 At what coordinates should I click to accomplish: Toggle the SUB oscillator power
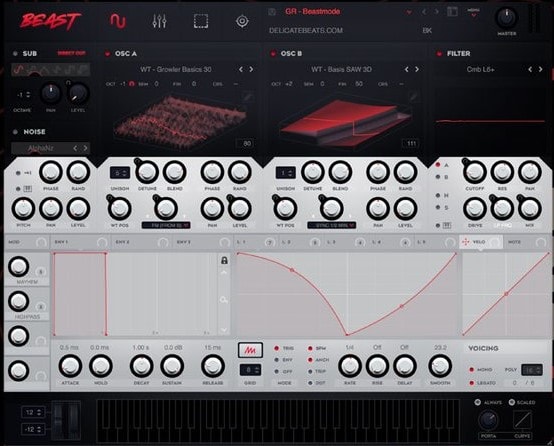15,54
